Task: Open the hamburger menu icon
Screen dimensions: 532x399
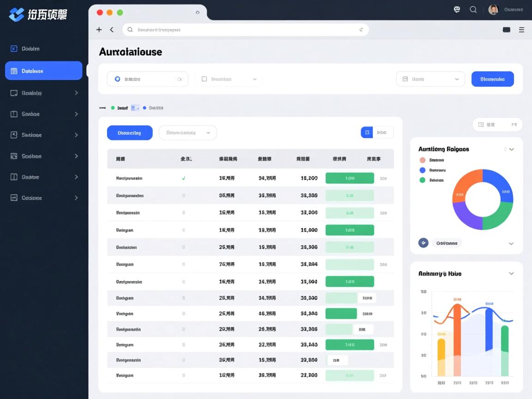Action: click(521, 30)
